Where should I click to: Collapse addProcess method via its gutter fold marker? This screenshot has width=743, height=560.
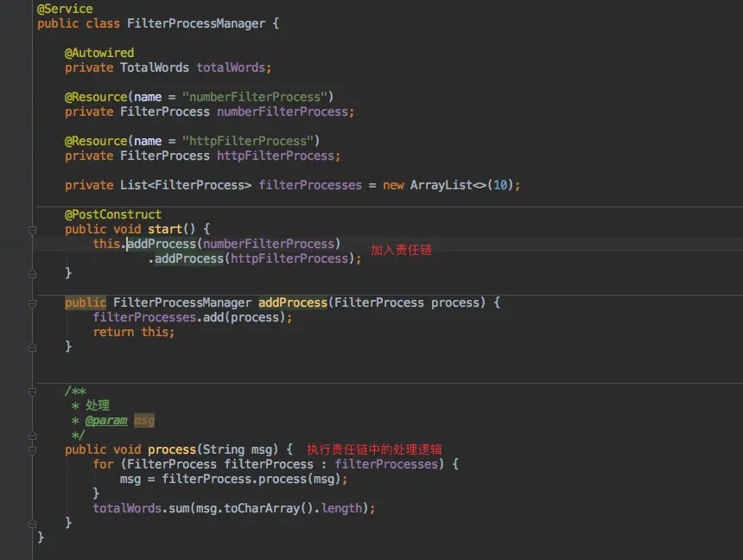[32, 303]
